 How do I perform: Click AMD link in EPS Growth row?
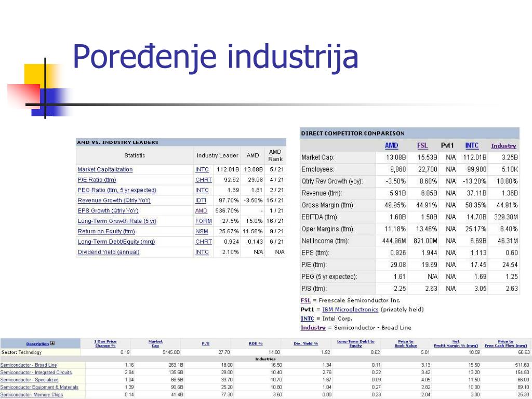201,211
